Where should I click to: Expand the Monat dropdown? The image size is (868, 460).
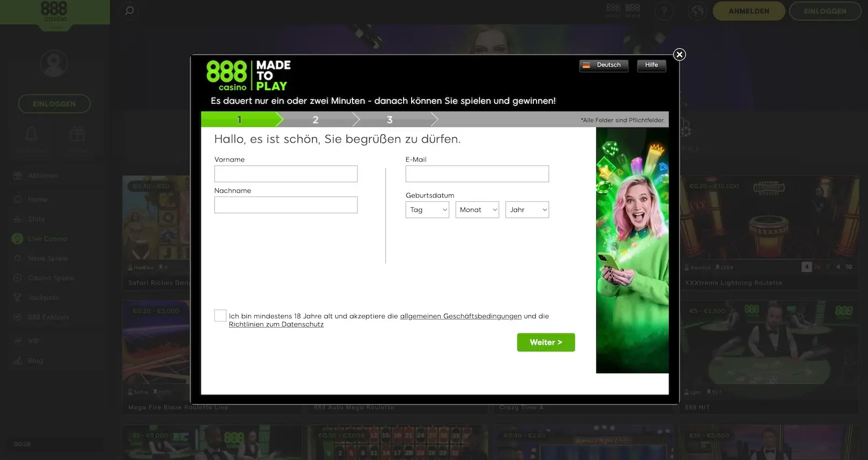point(477,210)
